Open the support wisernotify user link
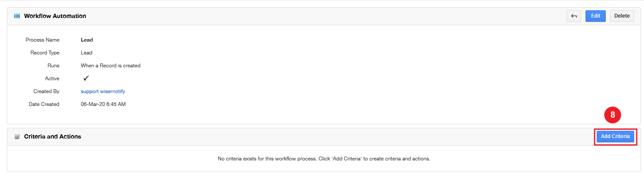 pos(103,91)
